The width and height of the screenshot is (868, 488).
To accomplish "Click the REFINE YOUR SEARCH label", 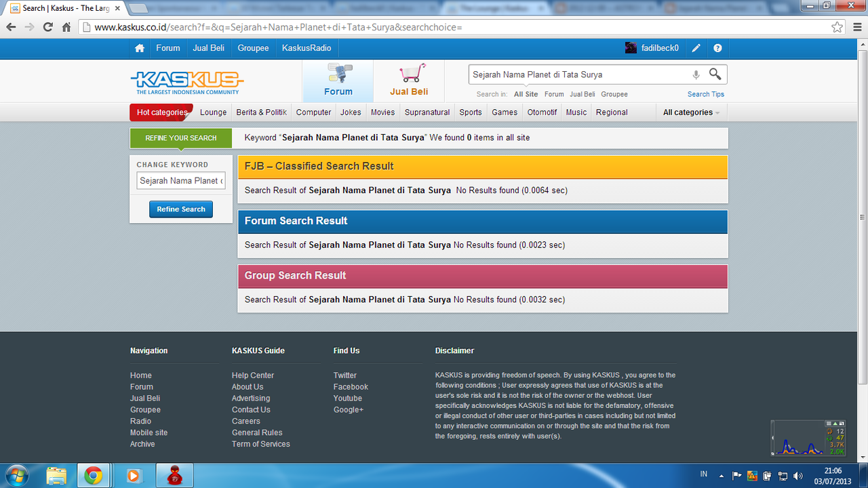I will pos(181,138).
